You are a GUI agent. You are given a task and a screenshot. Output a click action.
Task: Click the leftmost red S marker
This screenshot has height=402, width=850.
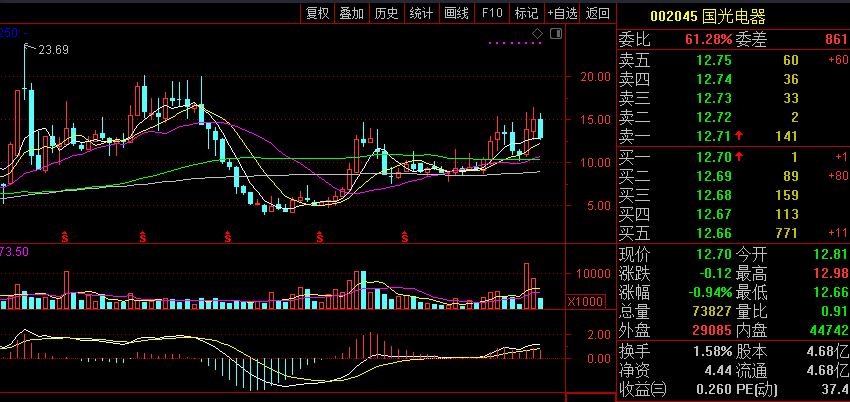click(x=65, y=237)
